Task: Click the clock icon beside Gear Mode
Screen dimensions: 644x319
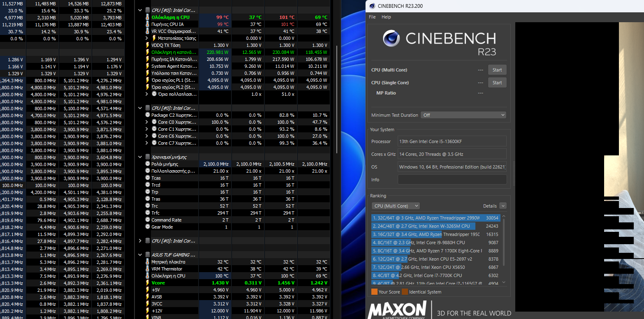Action: point(148,227)
